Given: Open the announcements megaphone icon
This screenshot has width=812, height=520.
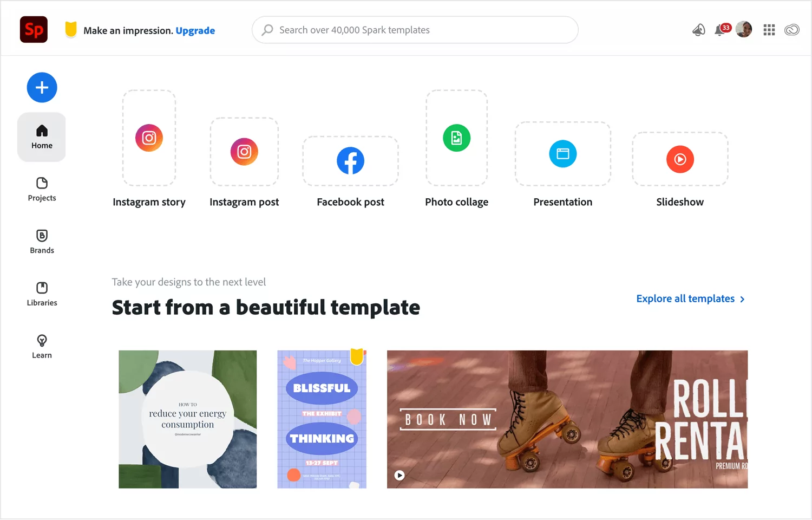Looking at the screenshot, I should (x=698, y=30).
